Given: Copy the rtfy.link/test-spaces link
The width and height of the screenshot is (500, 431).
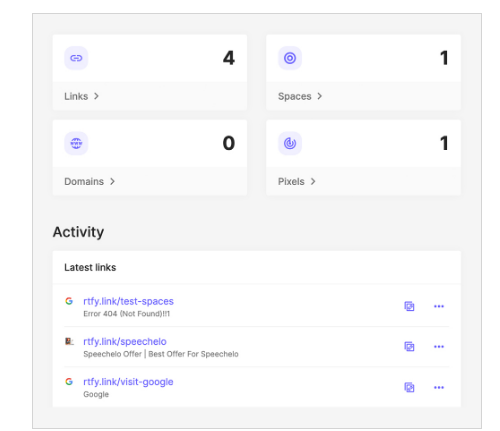Looking at the screenshot, I should pos(409,306).
